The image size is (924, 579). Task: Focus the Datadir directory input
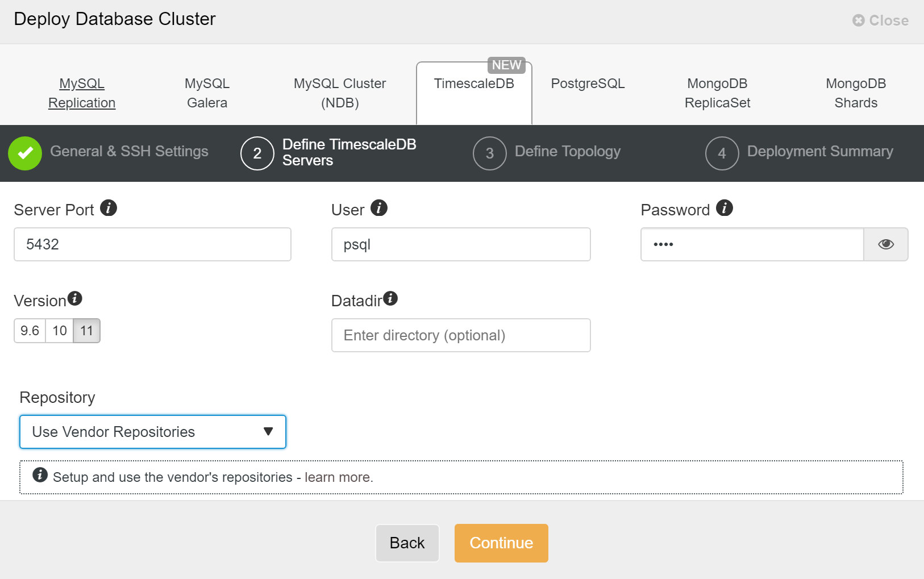461,335
